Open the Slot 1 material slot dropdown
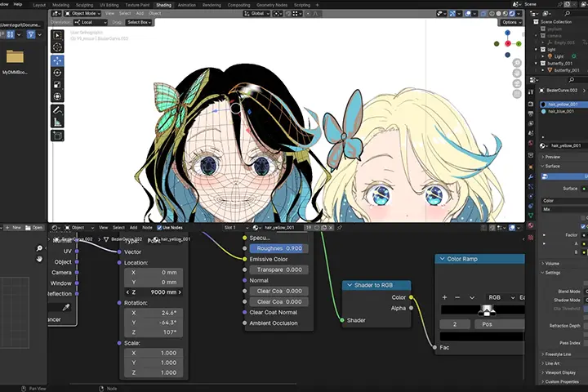 [x=236, y=228]
